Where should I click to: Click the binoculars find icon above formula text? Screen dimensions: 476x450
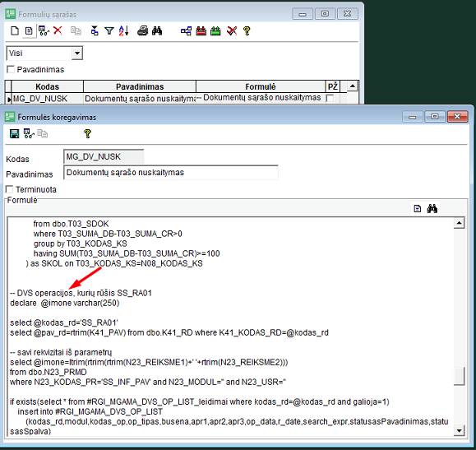(x=432, y=208)
